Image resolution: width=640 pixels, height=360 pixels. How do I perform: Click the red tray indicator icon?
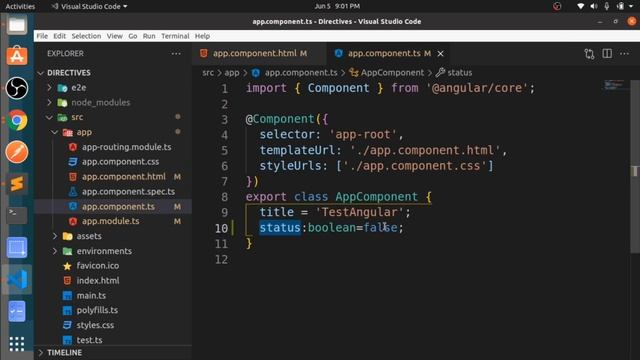557,6
